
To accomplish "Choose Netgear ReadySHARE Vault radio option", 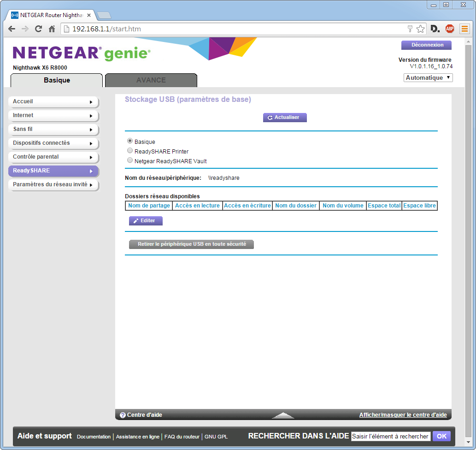I will (x=130, y=160).
